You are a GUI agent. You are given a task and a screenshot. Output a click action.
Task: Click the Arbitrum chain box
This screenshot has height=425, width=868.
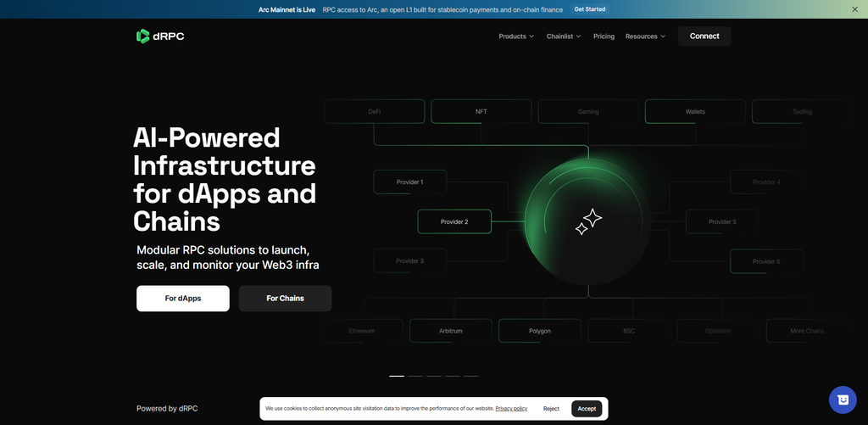[451, 331]
